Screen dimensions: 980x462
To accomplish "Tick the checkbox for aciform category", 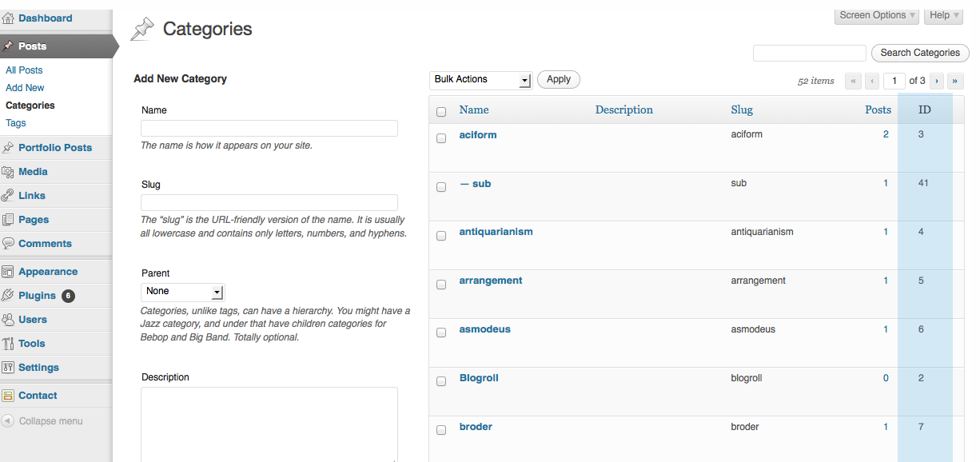I will [441, 138].
